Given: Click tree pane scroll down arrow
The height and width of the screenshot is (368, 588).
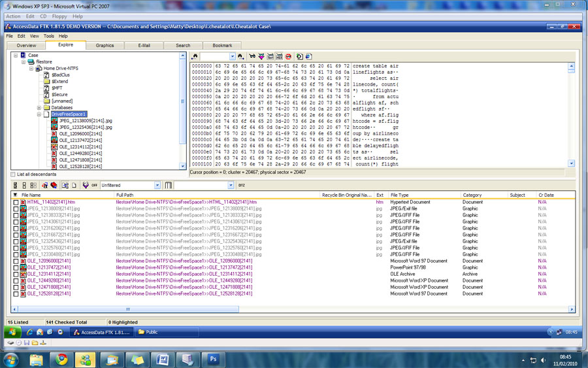Looking at the screenshot, I should click(x=183, y=166).
